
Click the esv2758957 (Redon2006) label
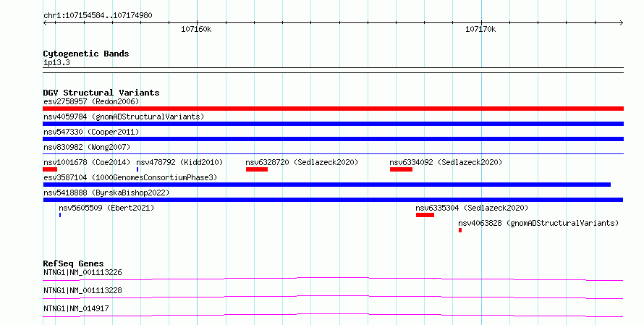click(x=91, y=101)
